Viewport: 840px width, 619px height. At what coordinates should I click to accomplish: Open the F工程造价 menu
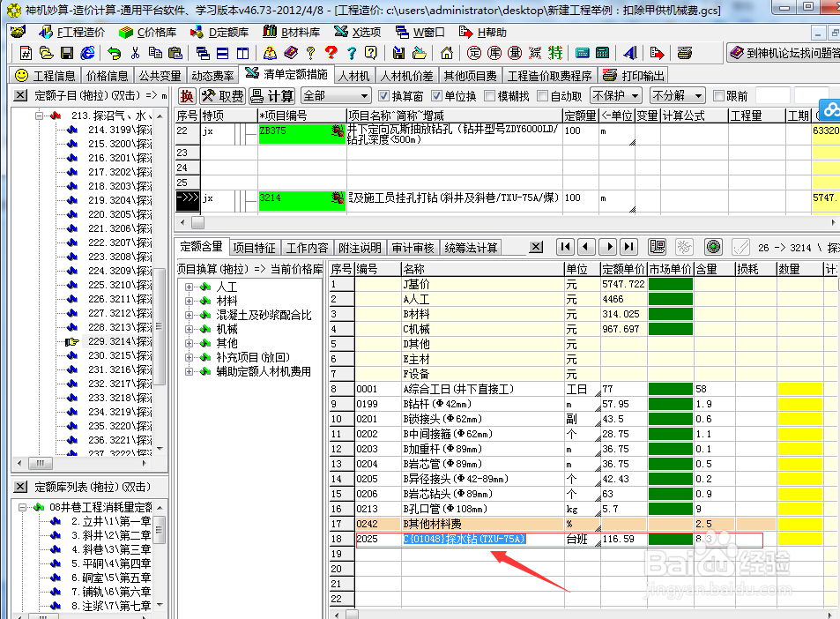[71, 32]
